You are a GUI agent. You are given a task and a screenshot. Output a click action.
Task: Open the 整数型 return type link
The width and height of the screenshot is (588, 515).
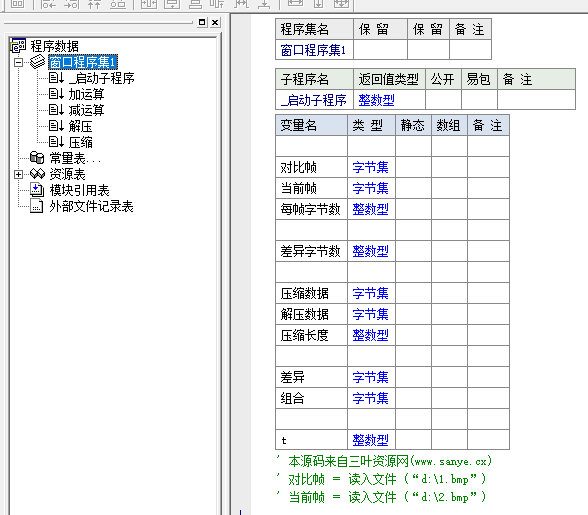pyautogui.click(x=376, y=100)
